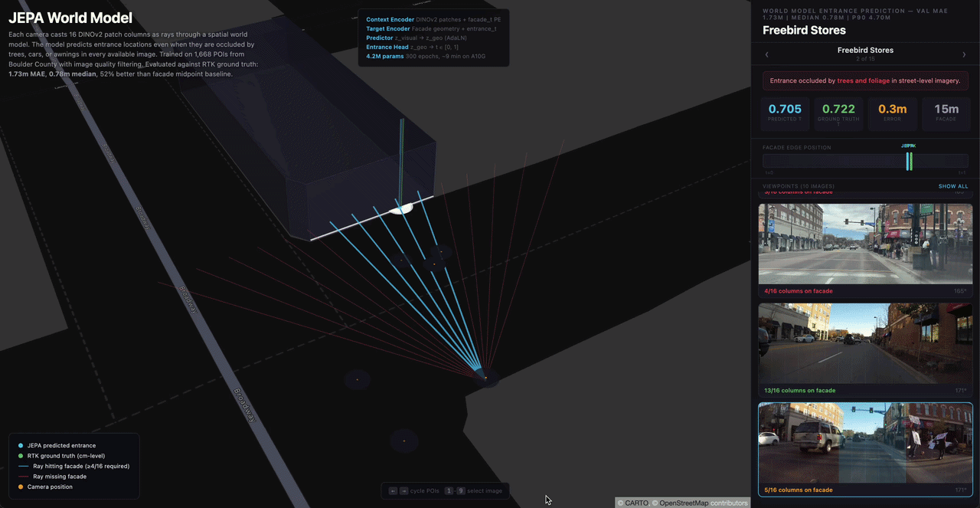Click the 'VIEWPOINTS (10 IMAGES)' label
This screenshot has width=980, height=508.
(x=799, y=186)
